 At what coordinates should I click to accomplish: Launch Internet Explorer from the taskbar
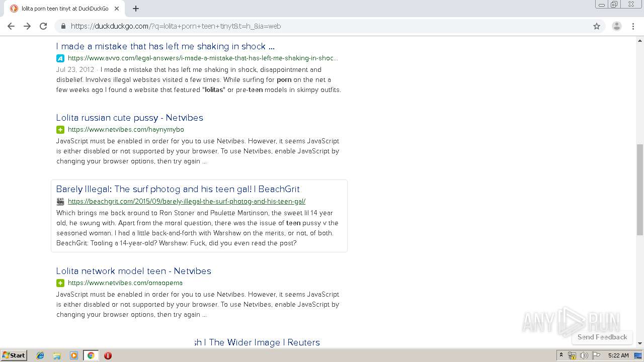point(40,355)
